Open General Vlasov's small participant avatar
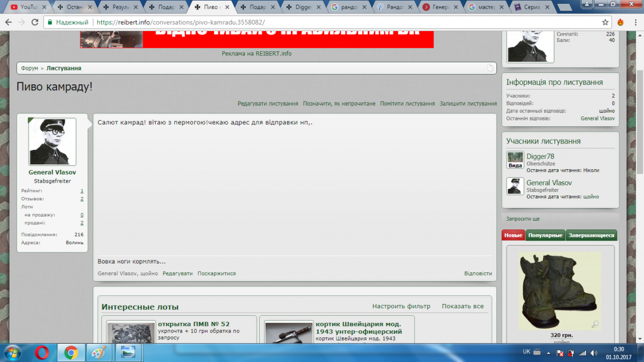The image size is (644, 362). (515, 186)
